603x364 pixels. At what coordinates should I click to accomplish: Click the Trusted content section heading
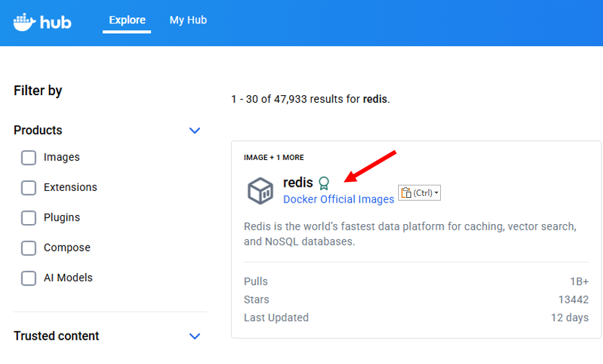pos(56,336)
